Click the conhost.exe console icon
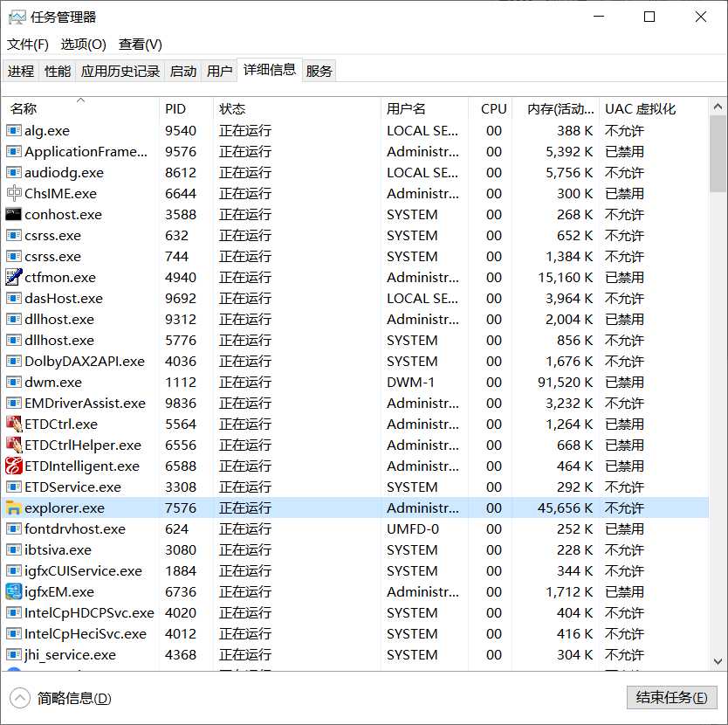 click(x=13, y=214)
